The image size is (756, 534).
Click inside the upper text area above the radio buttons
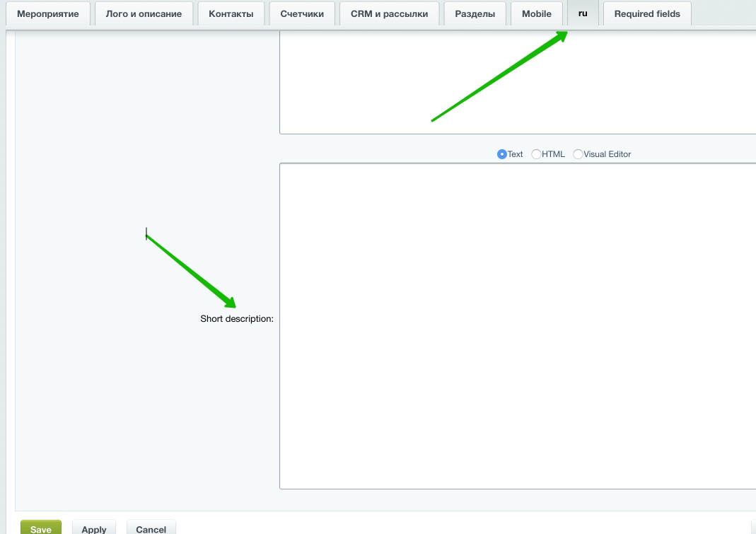pyautogui.click(x=516, y=81)
